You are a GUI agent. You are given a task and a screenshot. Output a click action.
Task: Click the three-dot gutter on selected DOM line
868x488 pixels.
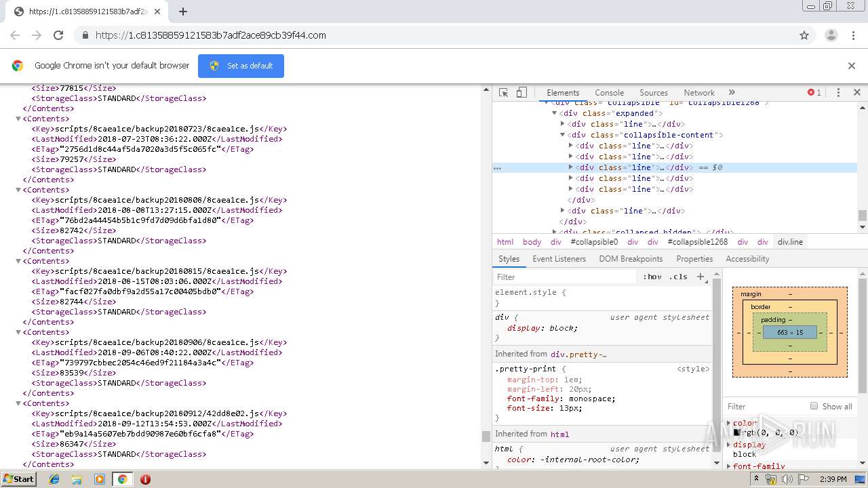497,167
